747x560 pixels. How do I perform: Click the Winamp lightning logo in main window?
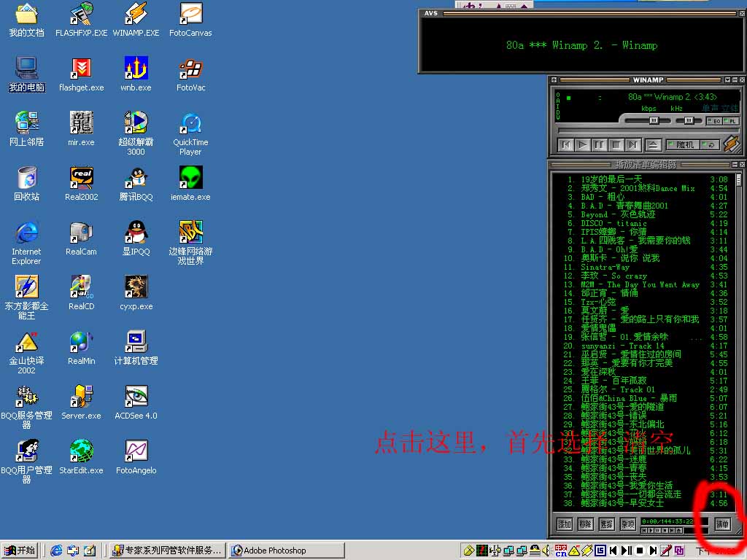[732, 144]
